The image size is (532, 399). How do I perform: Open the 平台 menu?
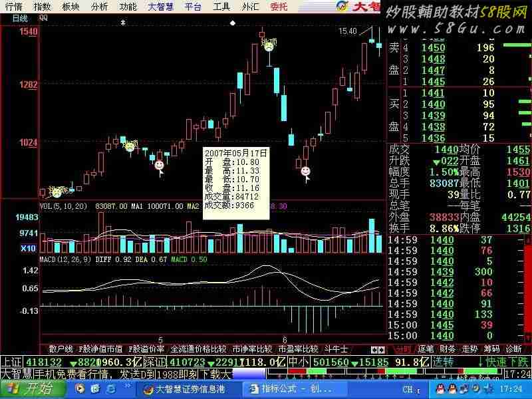pos(193,7)
